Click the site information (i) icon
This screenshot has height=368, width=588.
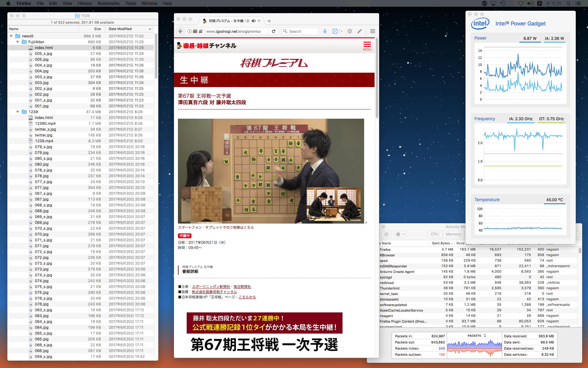[x=190, y=31]
